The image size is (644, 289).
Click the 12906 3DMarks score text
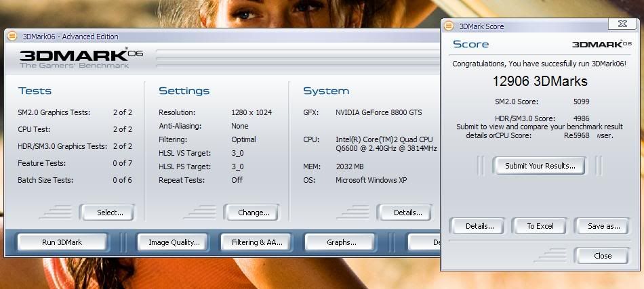(x=540, y=81)
